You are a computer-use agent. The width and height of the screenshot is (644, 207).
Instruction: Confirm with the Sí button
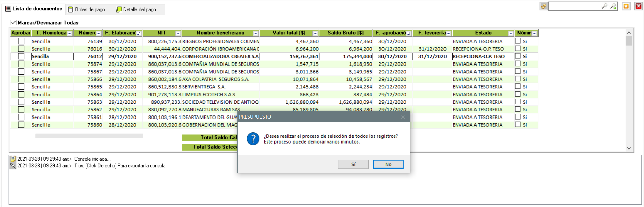click(353, 164)
